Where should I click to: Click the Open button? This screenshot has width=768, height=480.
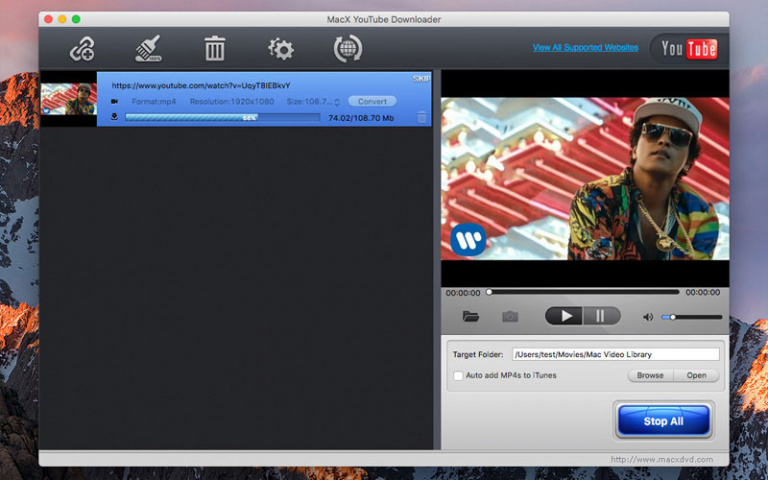(696, 375)
